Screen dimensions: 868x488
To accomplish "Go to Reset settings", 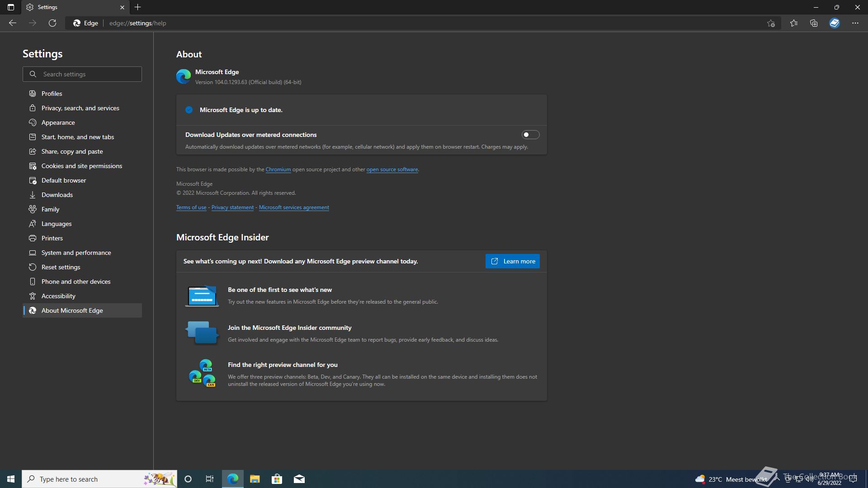I will (82, 267).
